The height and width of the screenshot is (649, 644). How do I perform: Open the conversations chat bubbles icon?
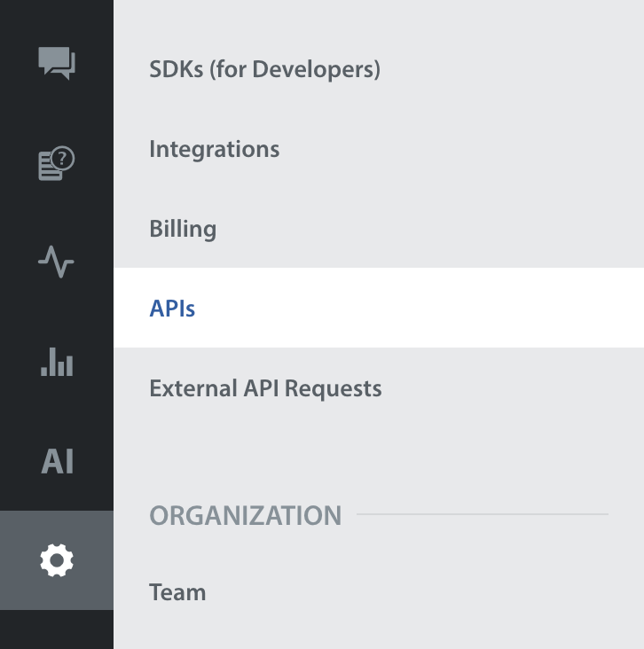point(57,63)
